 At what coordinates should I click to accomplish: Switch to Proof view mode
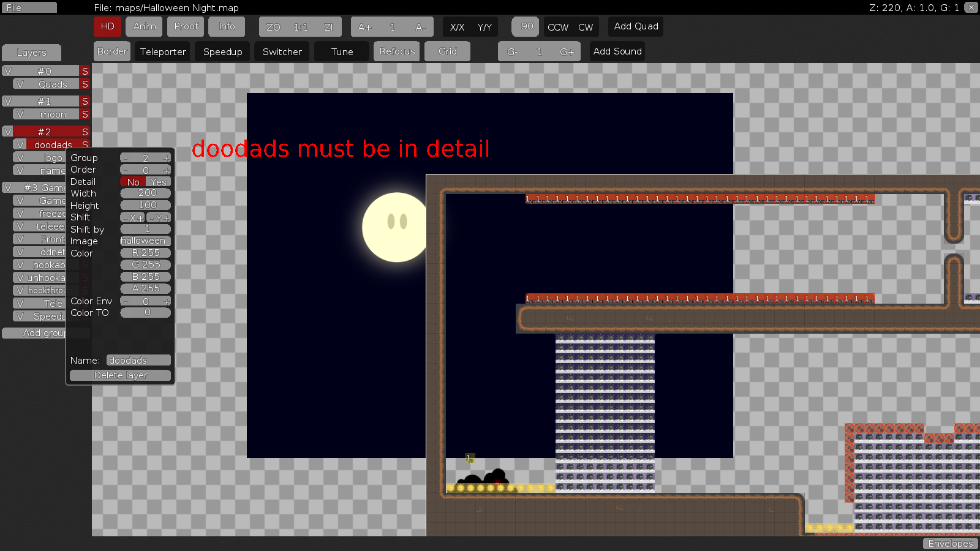point(185,27)
